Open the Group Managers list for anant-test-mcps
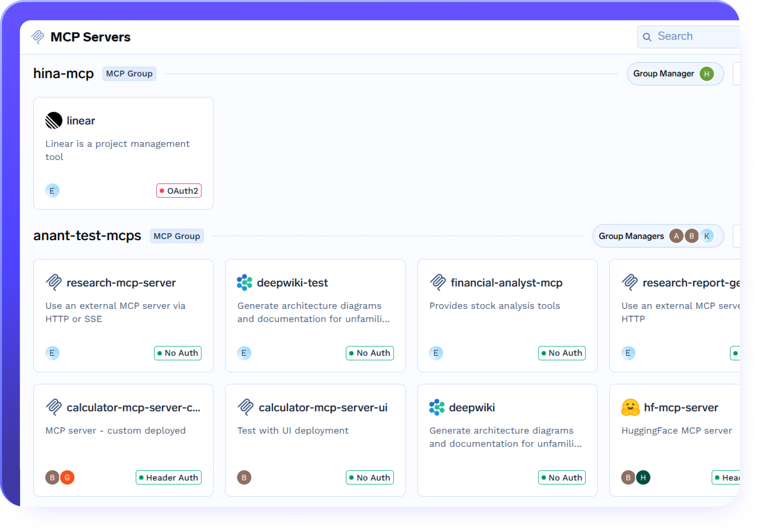Viewport: 760px width, 532px height. pos(658,236)
